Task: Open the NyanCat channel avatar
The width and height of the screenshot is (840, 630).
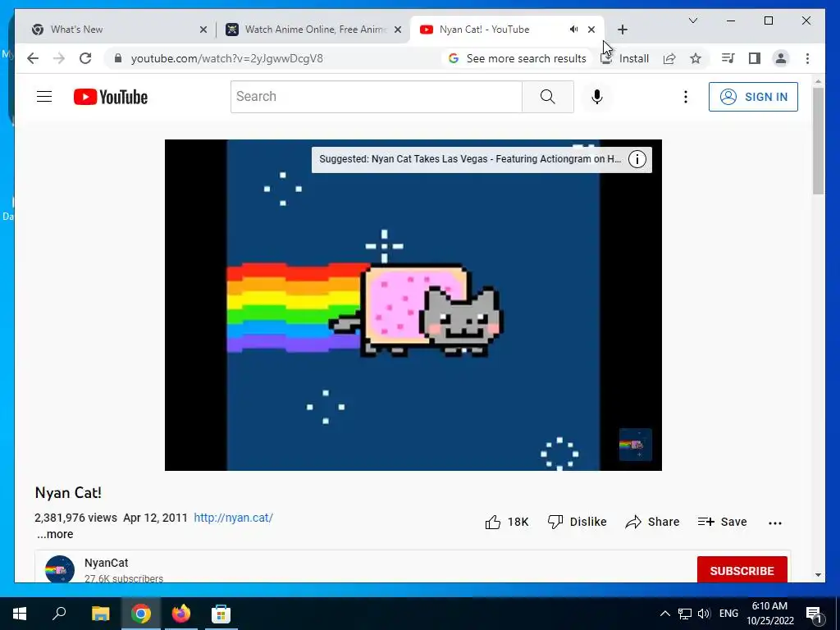Action: tap(59, 570)
